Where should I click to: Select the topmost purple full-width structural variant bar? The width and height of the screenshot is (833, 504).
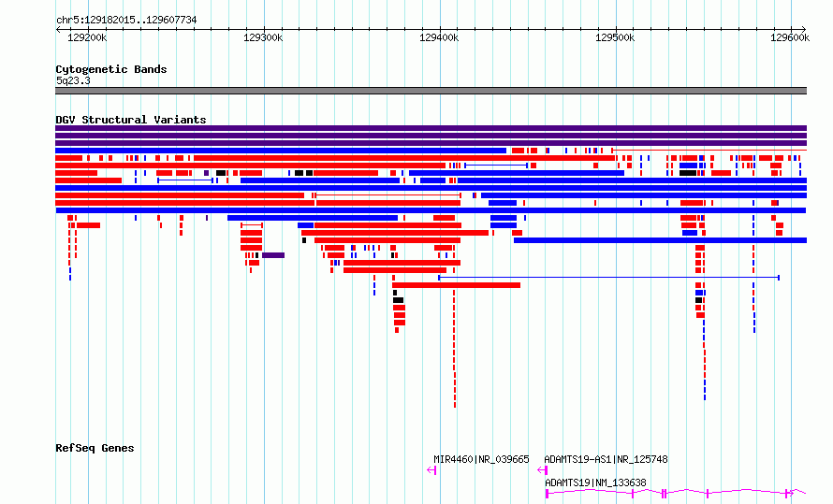click(431, 128)
